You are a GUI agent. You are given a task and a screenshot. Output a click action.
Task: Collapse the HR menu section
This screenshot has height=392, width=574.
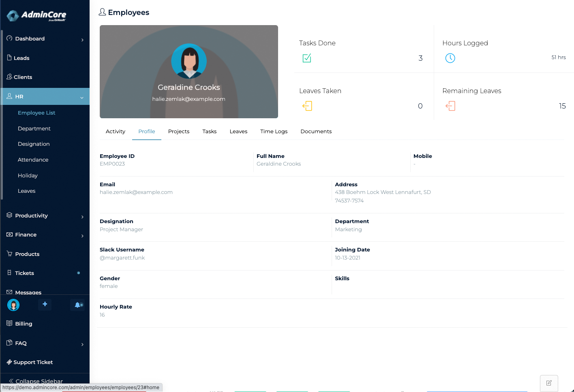coord(81,97)
